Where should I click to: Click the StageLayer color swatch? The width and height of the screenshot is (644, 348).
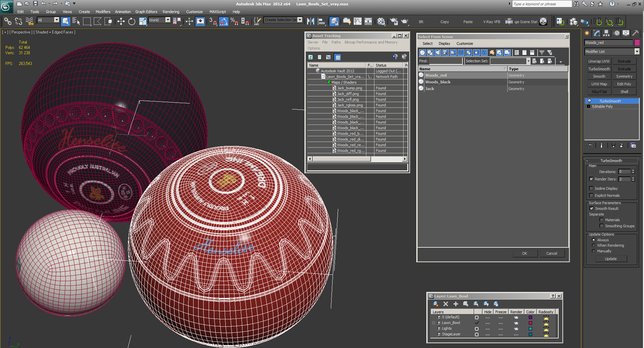(530, 334)
